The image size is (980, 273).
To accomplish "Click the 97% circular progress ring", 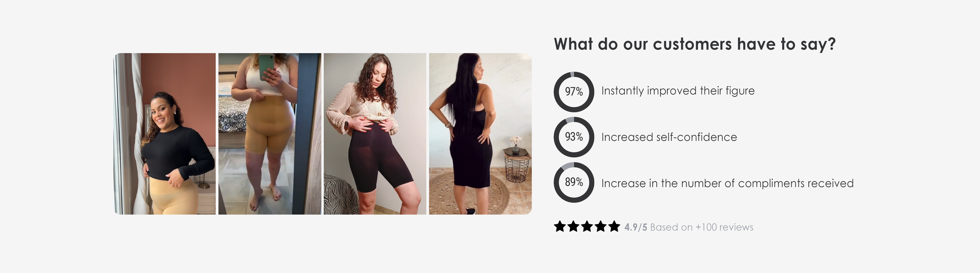I will (574, 92).
